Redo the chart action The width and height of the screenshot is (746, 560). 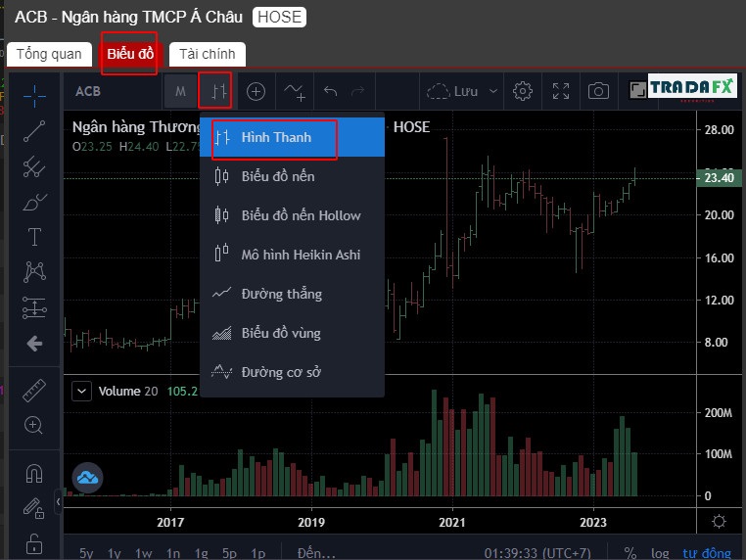click(357, 91)
